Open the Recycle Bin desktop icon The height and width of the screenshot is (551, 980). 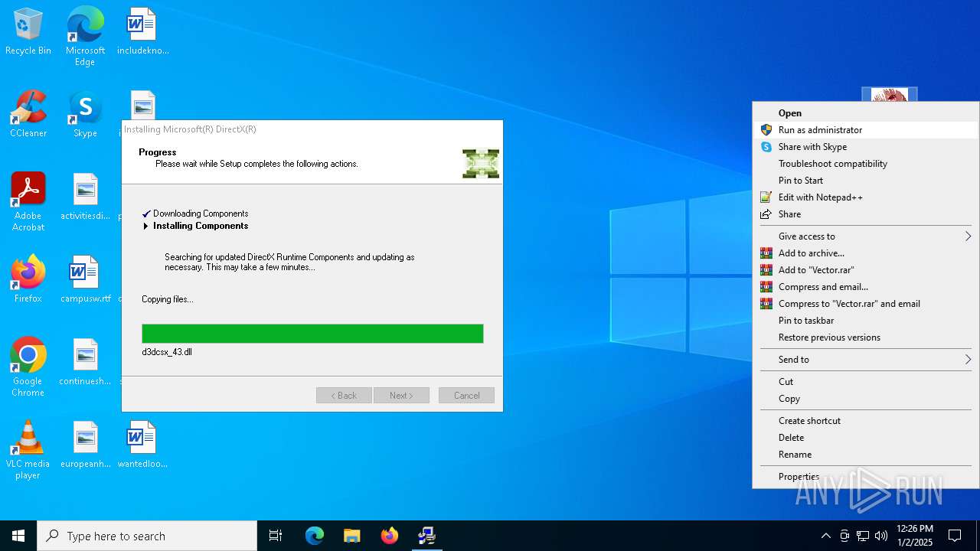28,32
